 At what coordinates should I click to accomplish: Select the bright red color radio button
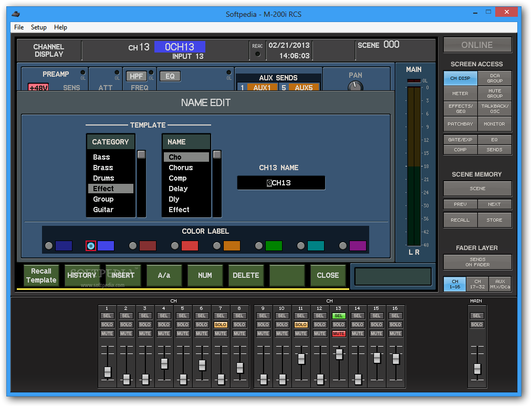point(175,246)
